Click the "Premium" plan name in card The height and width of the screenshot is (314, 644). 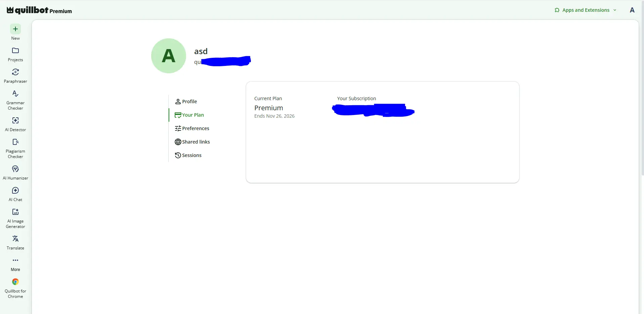coord(269,108)
